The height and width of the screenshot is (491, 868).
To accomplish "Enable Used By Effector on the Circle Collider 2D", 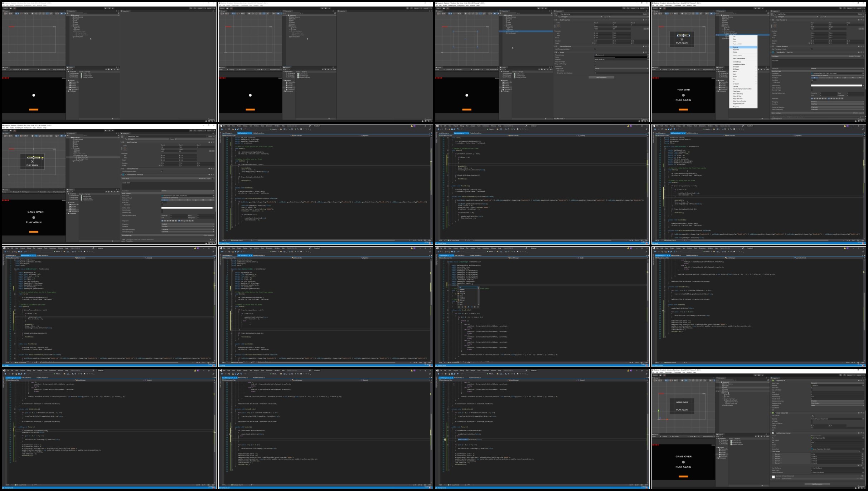I will 812,423.
